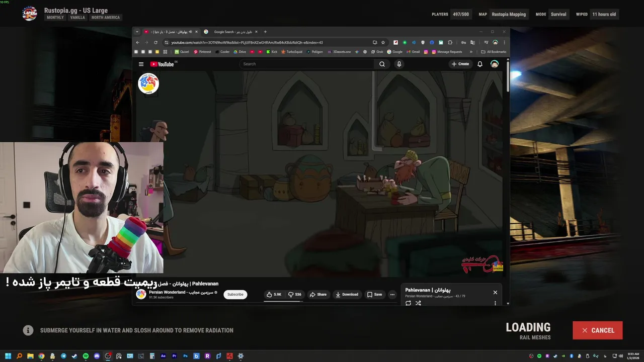Open the Drive bookmark

coord(239,52)
